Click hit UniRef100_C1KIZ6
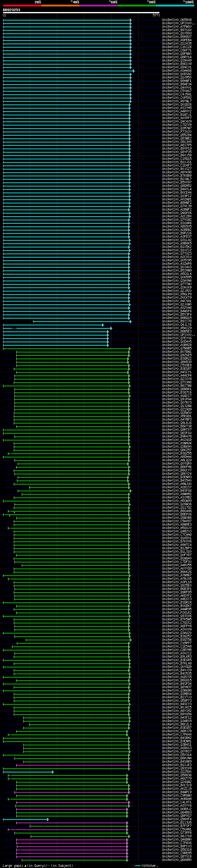197x868 pixels. coord(177,47)
